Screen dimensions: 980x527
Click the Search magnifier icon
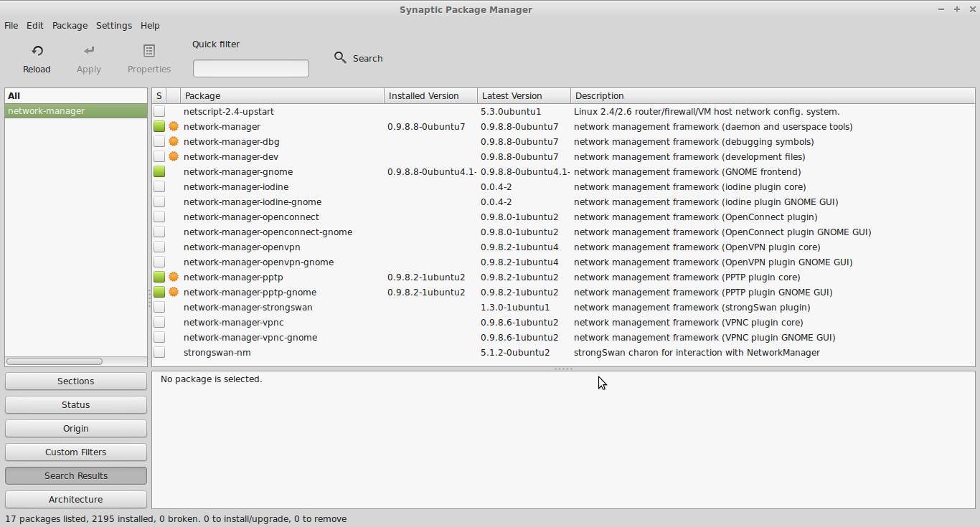click(341, 57)
